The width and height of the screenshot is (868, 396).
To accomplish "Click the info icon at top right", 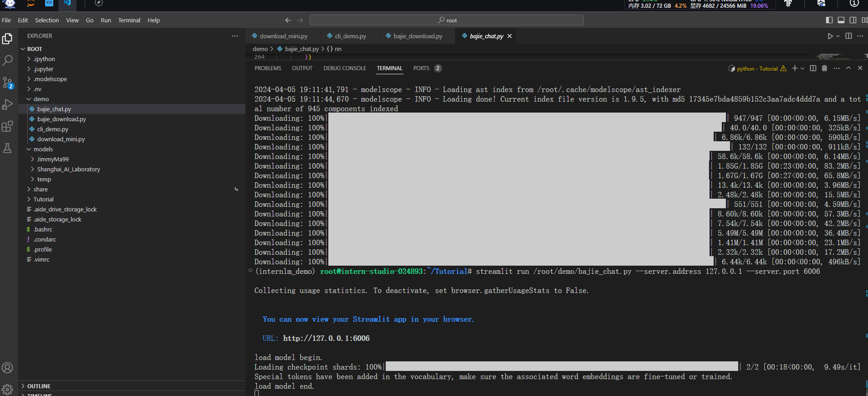I will coord(854,3).
